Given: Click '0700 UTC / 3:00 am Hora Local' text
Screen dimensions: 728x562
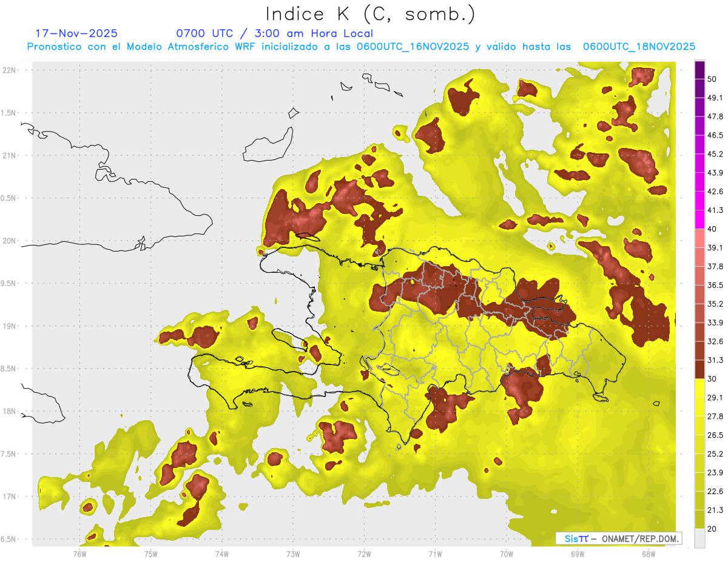Looking at the screenshot, I should (x=274, y=33).
